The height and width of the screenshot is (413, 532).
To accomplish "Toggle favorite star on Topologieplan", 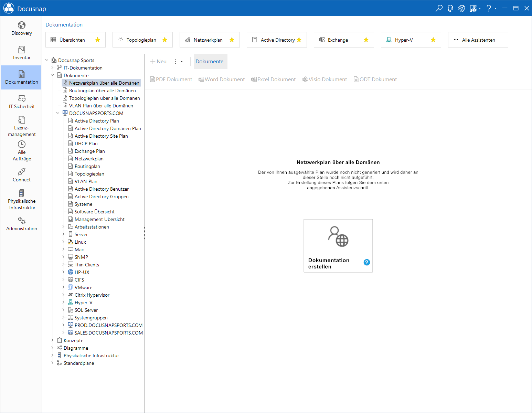I will pos(165,40).
